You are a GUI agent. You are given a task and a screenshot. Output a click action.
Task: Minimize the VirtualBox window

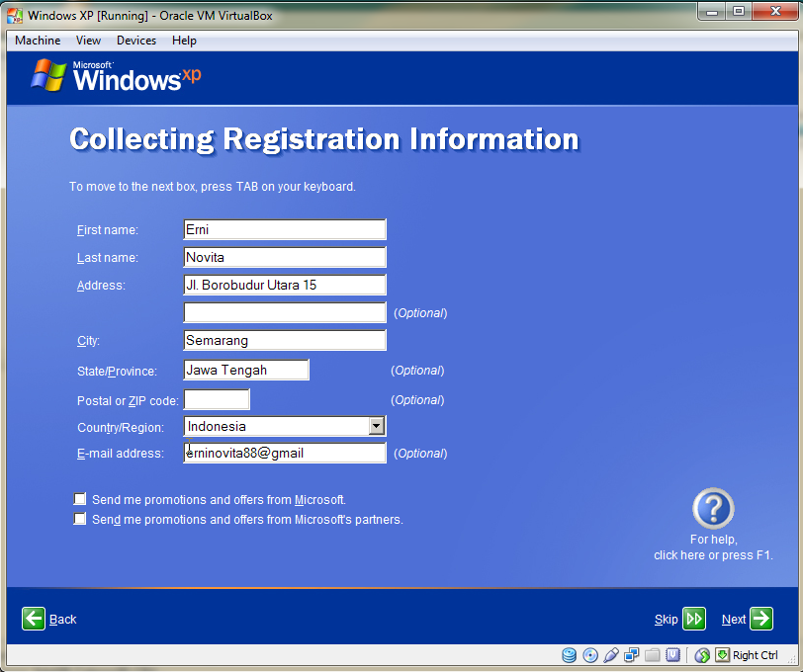coord(712,11)
